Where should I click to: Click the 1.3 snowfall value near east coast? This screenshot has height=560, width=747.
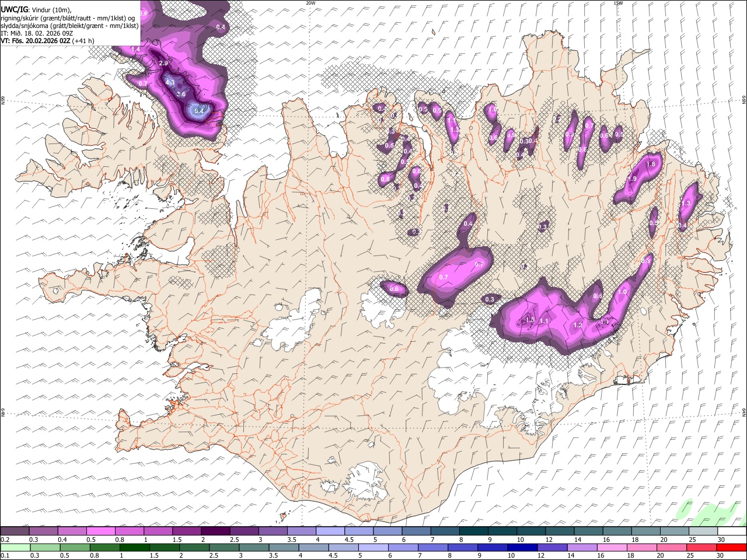[686, 203]
